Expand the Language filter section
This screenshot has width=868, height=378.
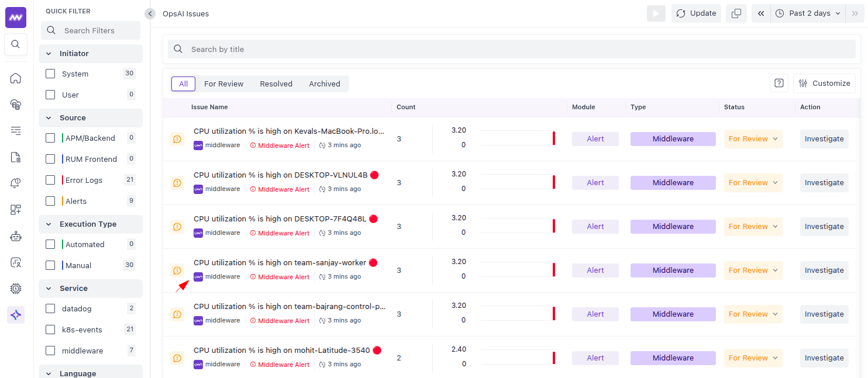point(49,373)
